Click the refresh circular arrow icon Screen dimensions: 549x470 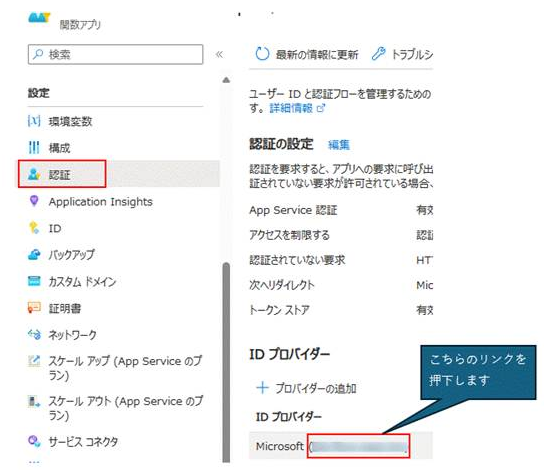262,54
